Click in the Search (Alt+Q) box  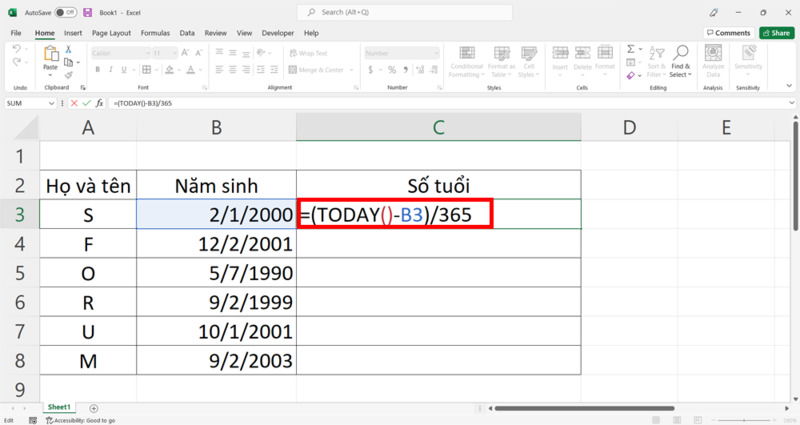(405, 12)
